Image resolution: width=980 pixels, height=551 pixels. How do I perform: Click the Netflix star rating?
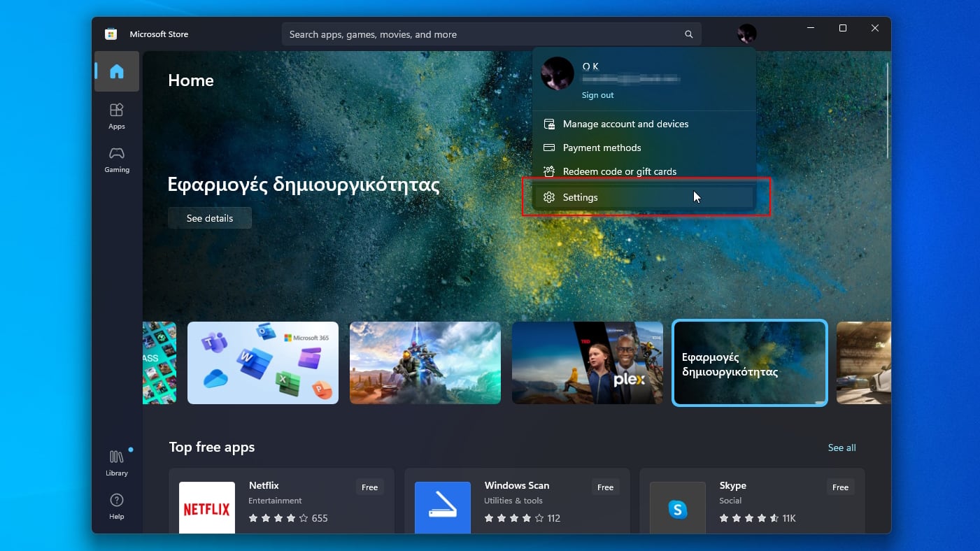pos(278,518)
